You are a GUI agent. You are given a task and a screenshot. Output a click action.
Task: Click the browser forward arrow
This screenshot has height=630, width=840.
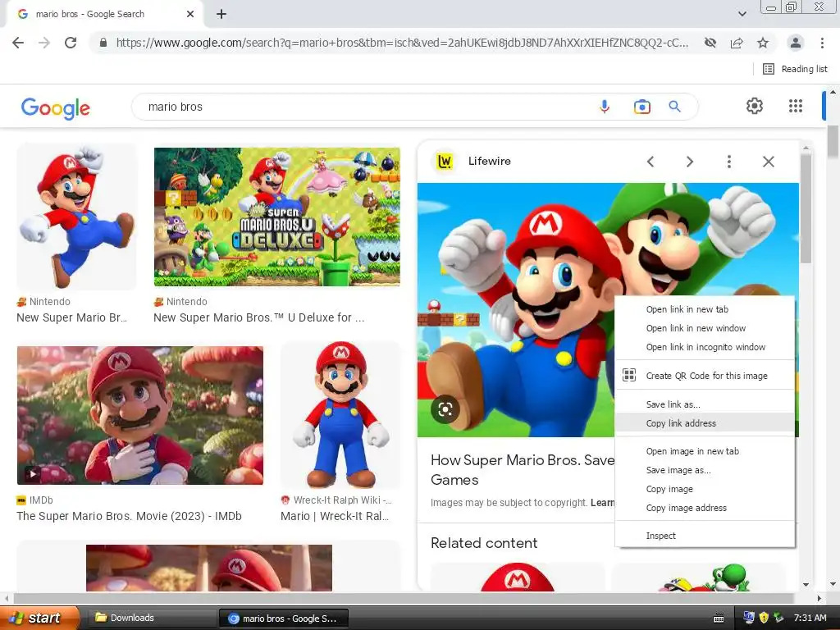coord(44,43)
